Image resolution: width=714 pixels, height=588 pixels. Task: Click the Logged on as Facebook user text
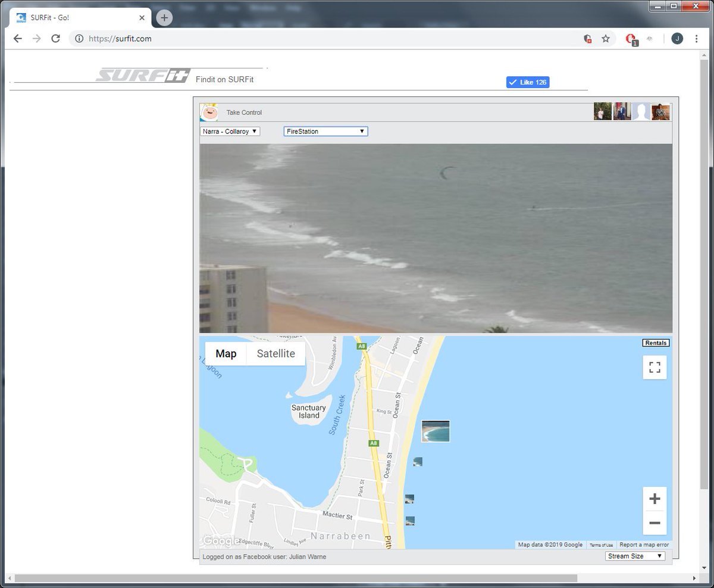(264, 556)
